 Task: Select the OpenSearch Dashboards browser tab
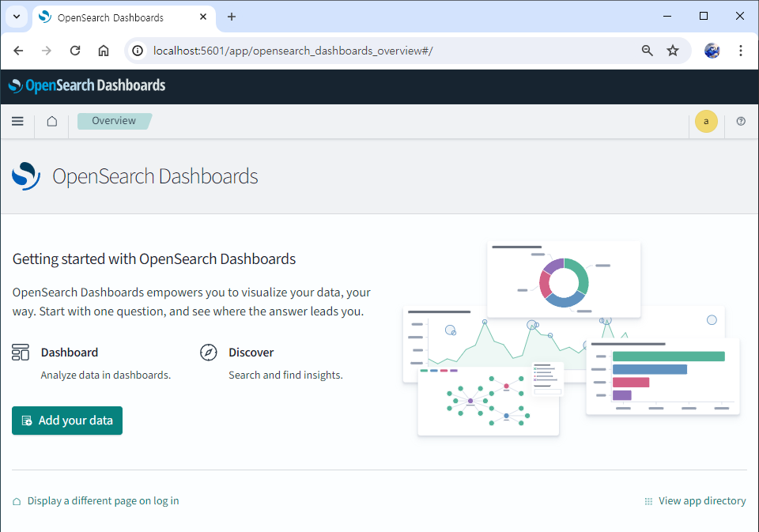pos(124,18)
